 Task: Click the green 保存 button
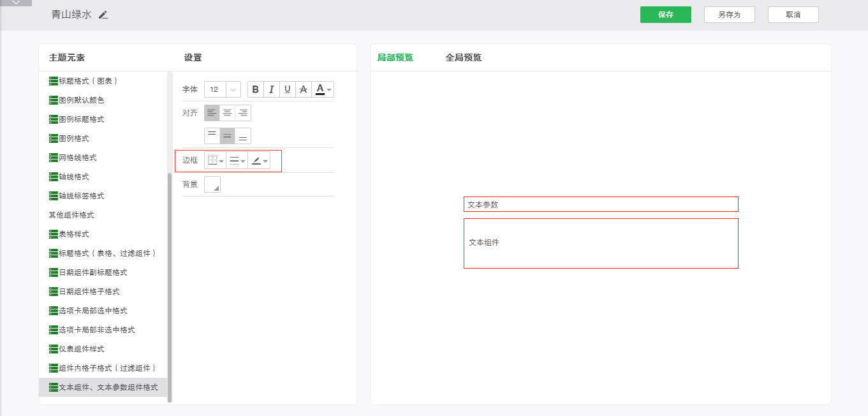(665, 15)
